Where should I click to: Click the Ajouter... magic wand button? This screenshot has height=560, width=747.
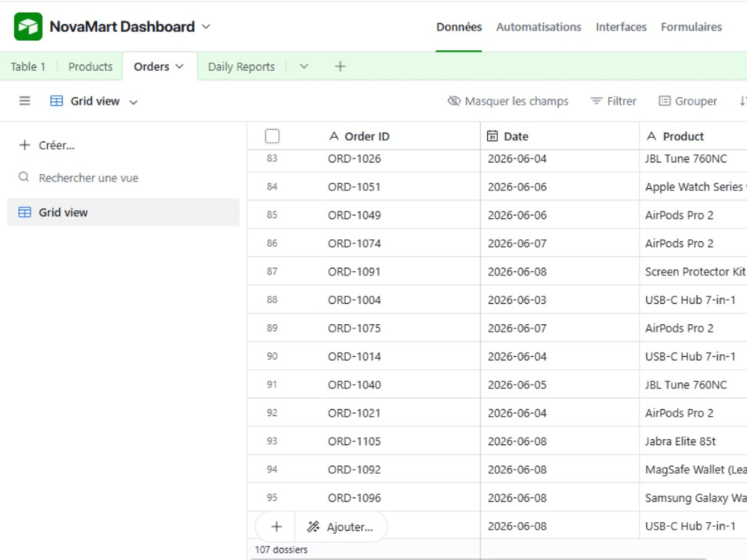[341, 526]
